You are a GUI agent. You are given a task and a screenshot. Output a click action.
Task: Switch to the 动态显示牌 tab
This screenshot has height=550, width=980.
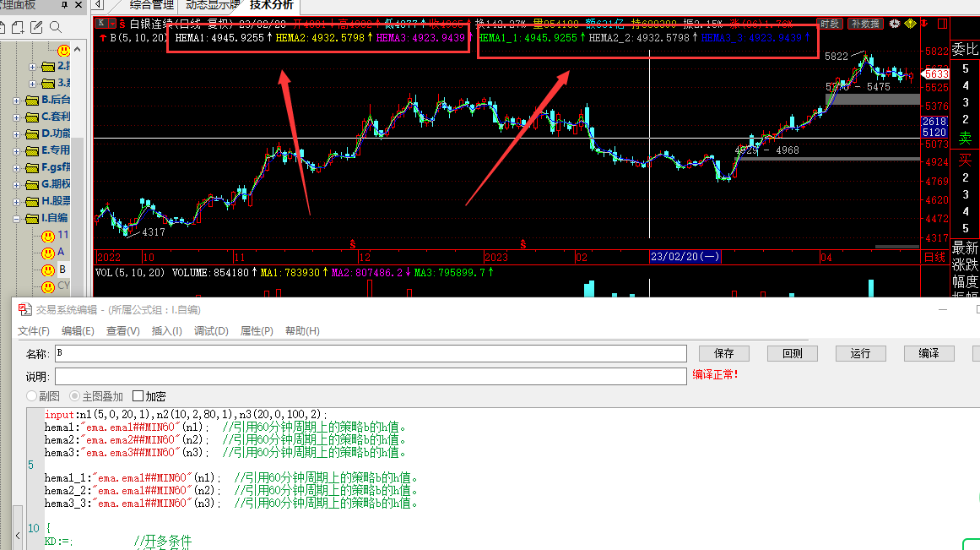click(x=213, y=6)
